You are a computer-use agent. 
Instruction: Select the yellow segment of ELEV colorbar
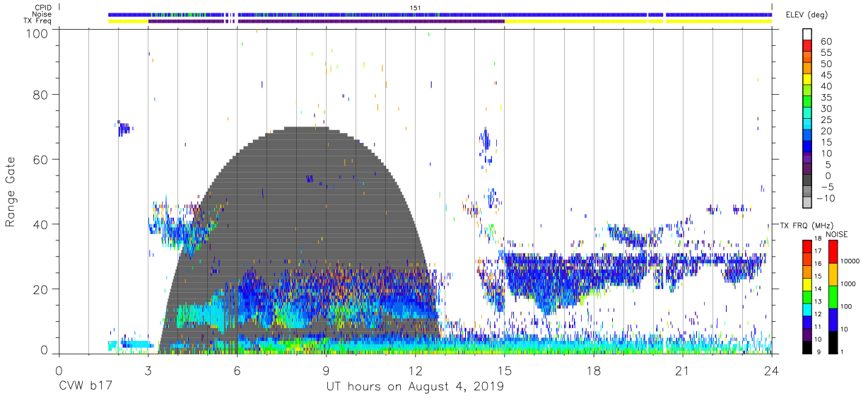click(x=807, y=80)
